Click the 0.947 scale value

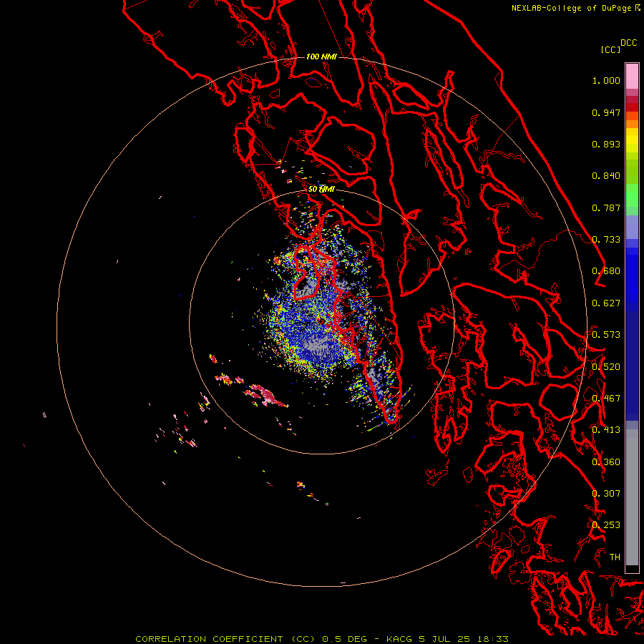pos(606,112)
